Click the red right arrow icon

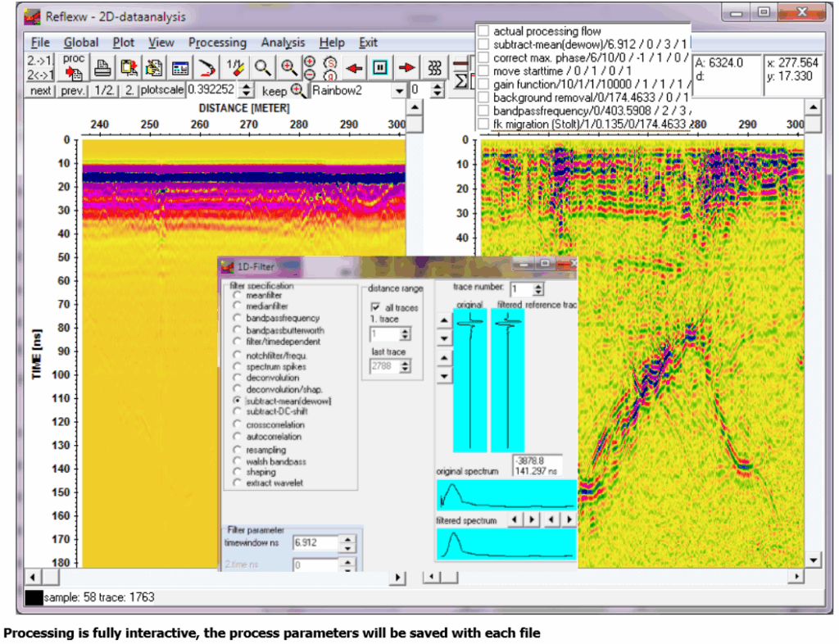tap(407, 68)
